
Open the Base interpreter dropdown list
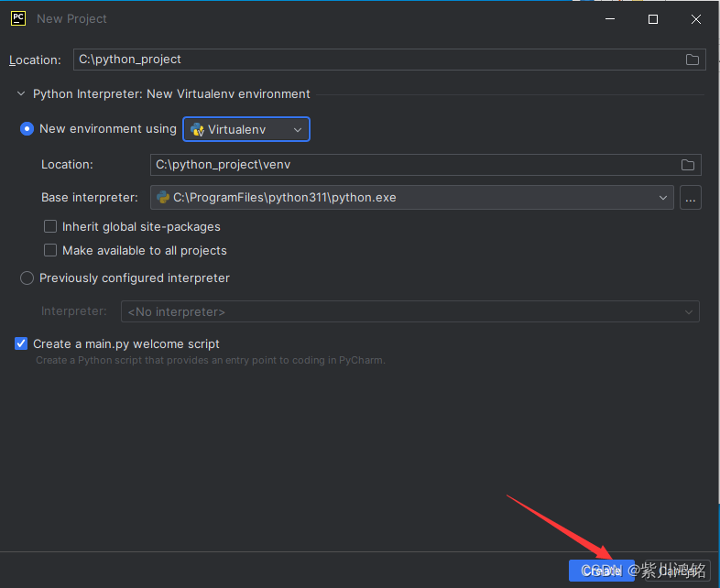[412, 198]
